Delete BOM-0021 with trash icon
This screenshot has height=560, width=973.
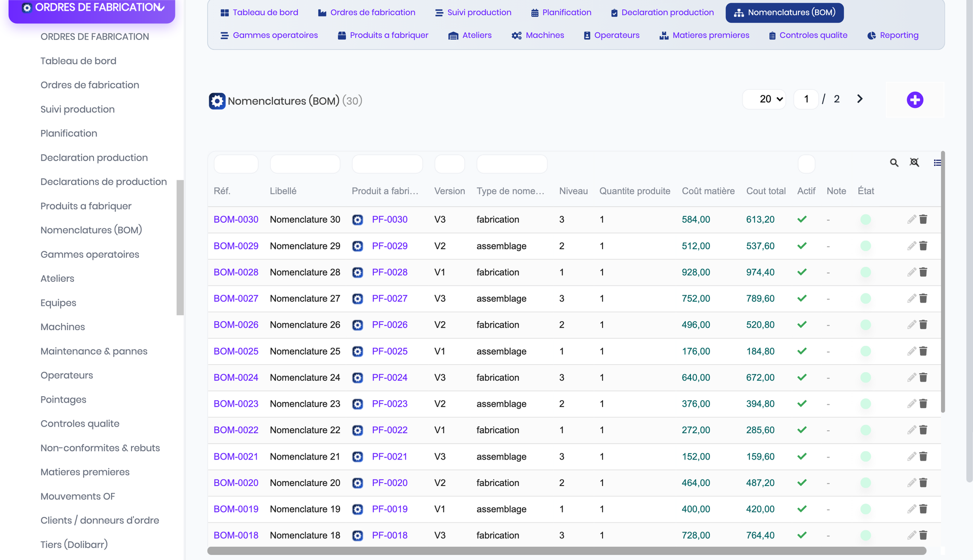pos(923,457)
